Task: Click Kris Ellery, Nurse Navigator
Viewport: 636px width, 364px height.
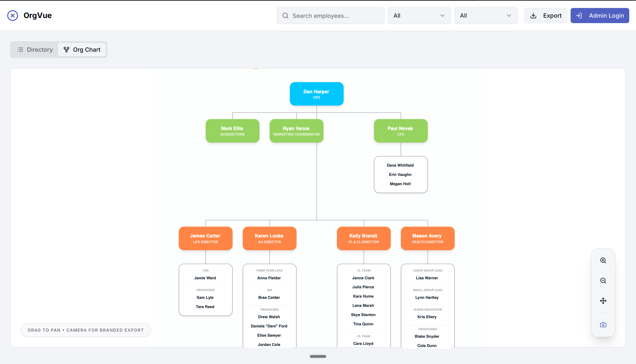Action: 427,317
